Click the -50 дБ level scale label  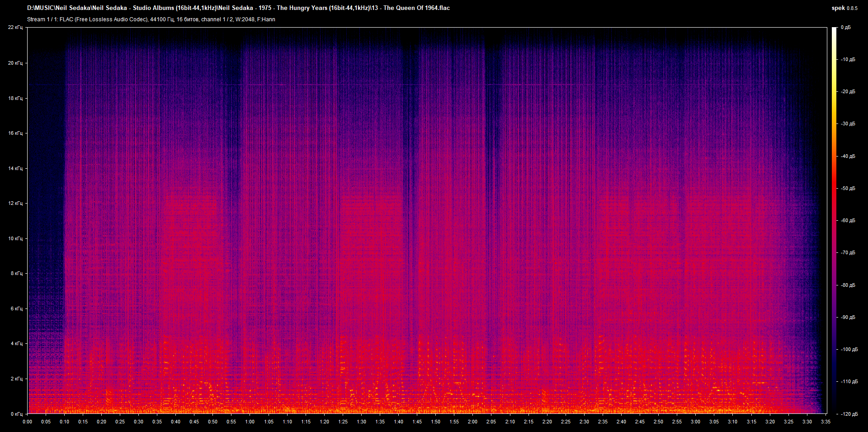(x=848, y=188)
